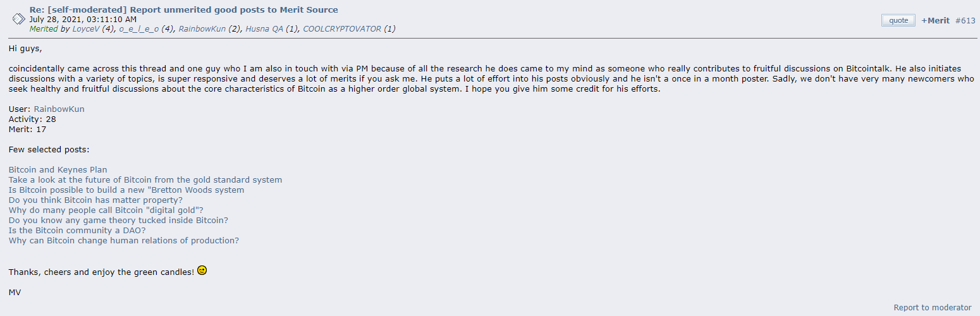Open the digital gold thread link
The image size is (980, 316).
coord(106,210)
